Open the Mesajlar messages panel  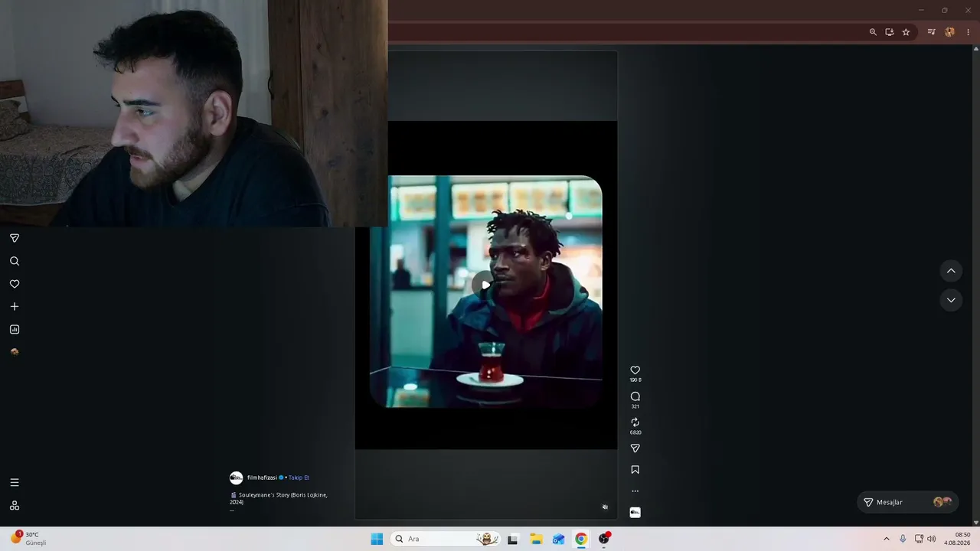pyautogui.click(x=907, y=502)
